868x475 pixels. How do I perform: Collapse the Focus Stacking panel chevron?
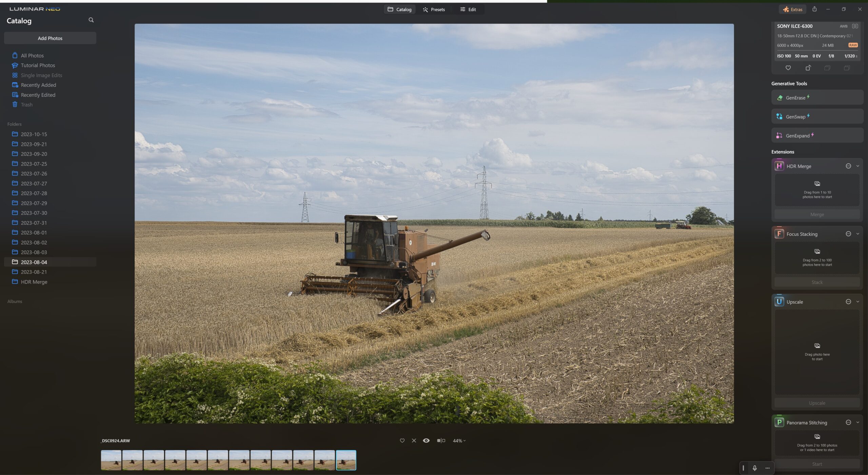click(x=857, y=234)
